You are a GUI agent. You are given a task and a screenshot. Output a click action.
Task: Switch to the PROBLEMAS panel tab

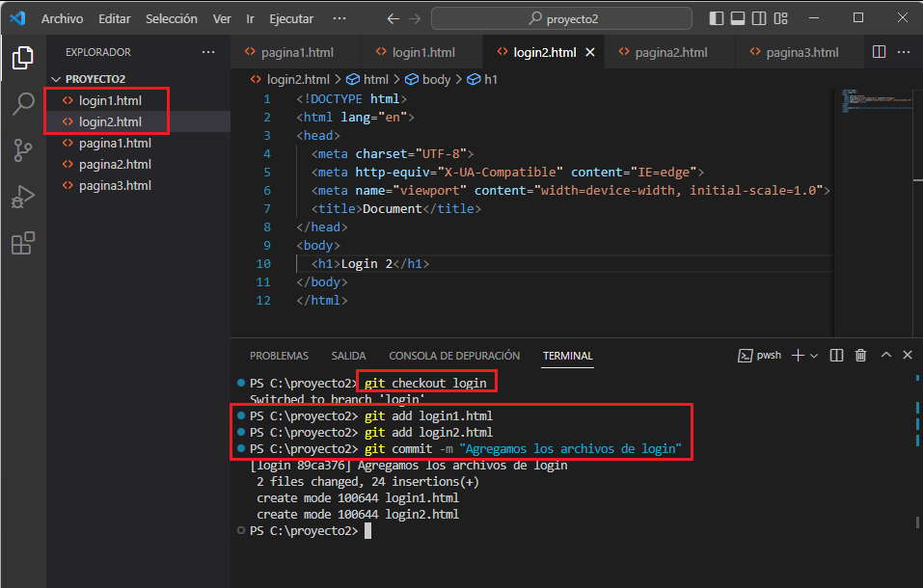point(279,356)
